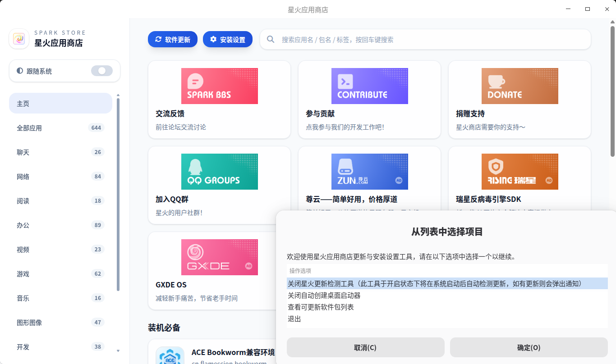Select 视频 category
616x364 pixels.
[60, 249]
